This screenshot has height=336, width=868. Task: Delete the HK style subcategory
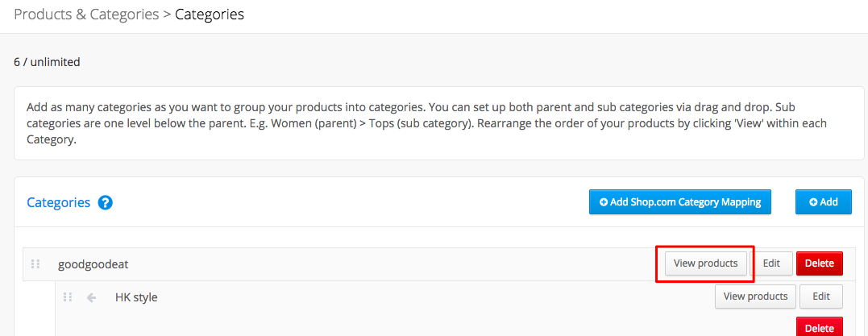pyautogui.click(x=820, y=327)
